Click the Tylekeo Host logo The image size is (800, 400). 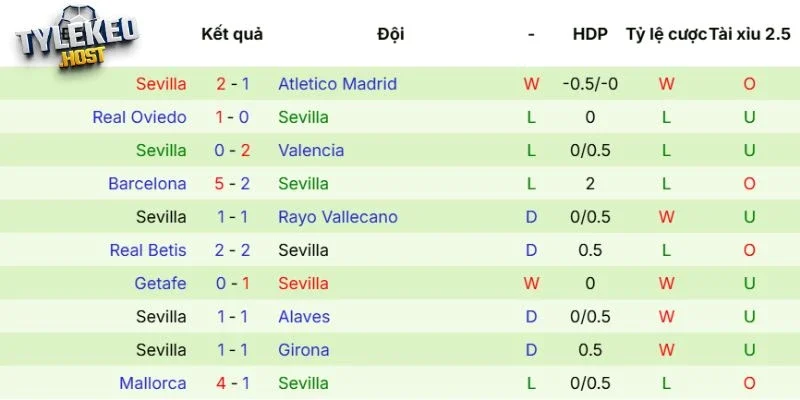77,40
